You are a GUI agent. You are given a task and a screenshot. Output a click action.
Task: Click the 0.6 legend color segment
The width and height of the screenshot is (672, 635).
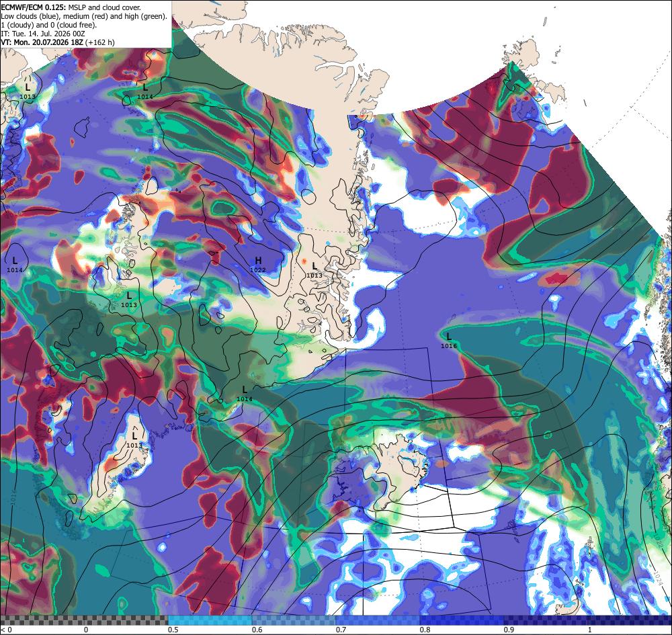(x=294, y=620)
